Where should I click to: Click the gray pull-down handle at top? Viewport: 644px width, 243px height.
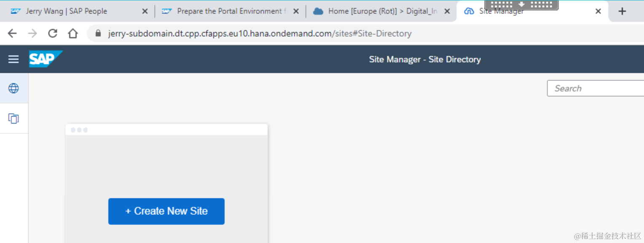coord(521,5)
